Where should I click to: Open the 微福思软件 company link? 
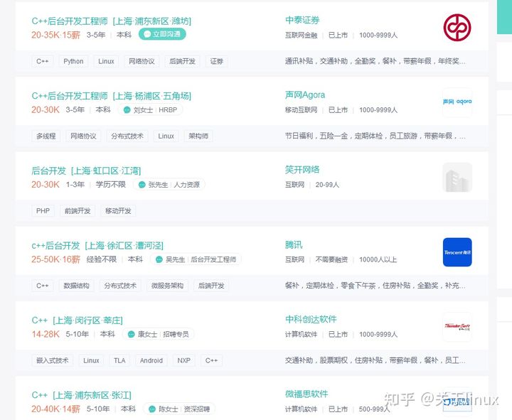(x=306, y=394)
